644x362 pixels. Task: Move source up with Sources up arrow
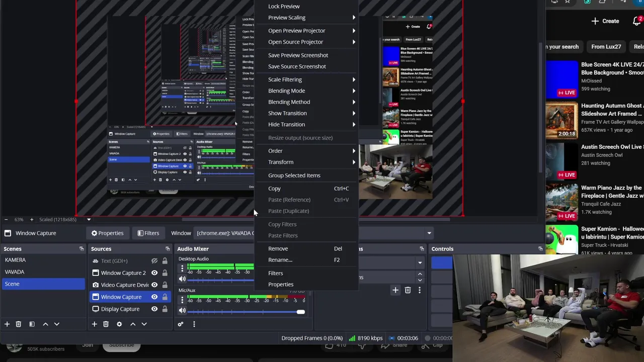pos(133,324)
